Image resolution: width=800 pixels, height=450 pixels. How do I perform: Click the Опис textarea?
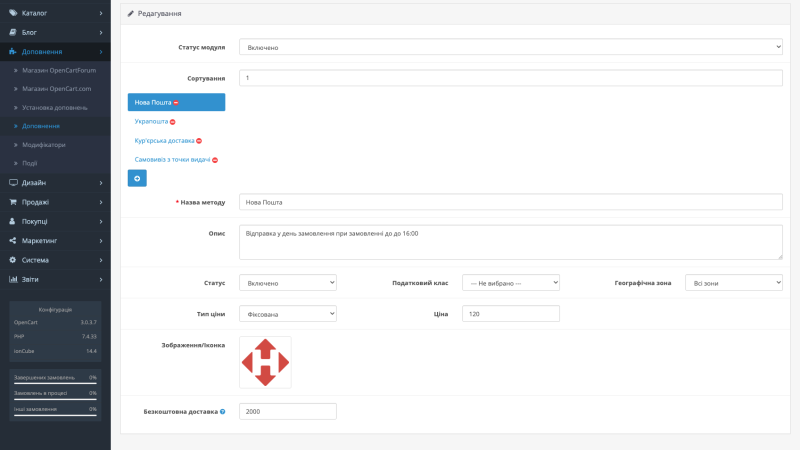point(511,242)
